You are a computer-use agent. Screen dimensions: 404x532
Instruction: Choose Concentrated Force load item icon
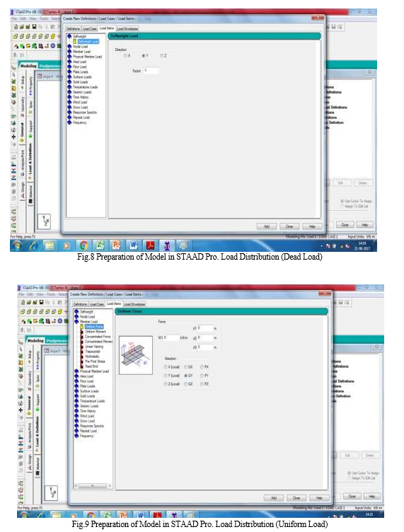[82, 337]
